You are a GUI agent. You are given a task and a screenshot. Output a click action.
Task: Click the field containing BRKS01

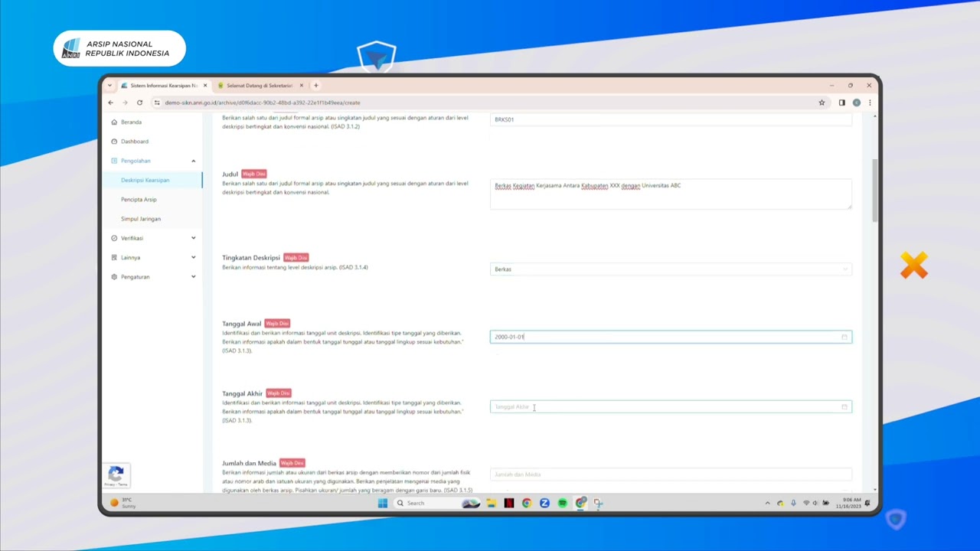[671, 119]
